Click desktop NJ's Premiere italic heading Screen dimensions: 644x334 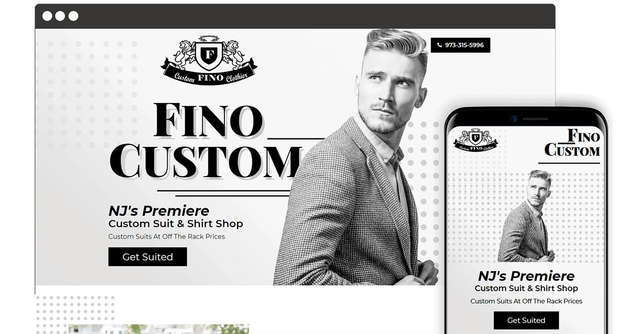click(x=159, y=211)
